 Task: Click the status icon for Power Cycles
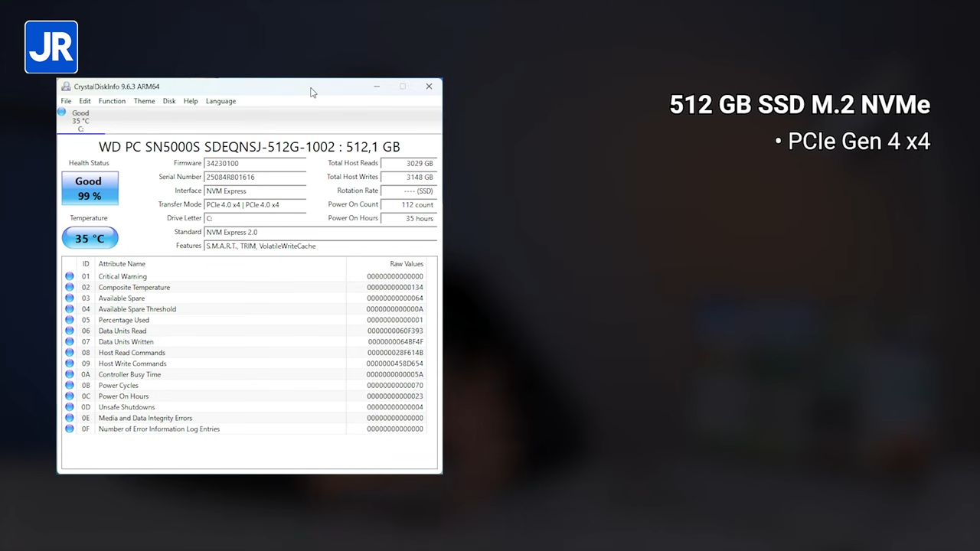pos(70,385)
